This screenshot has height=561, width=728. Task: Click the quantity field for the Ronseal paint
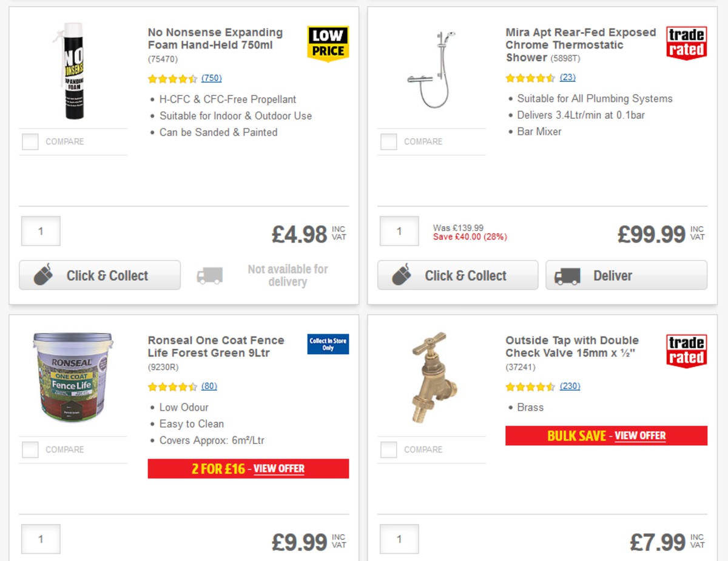40,539
